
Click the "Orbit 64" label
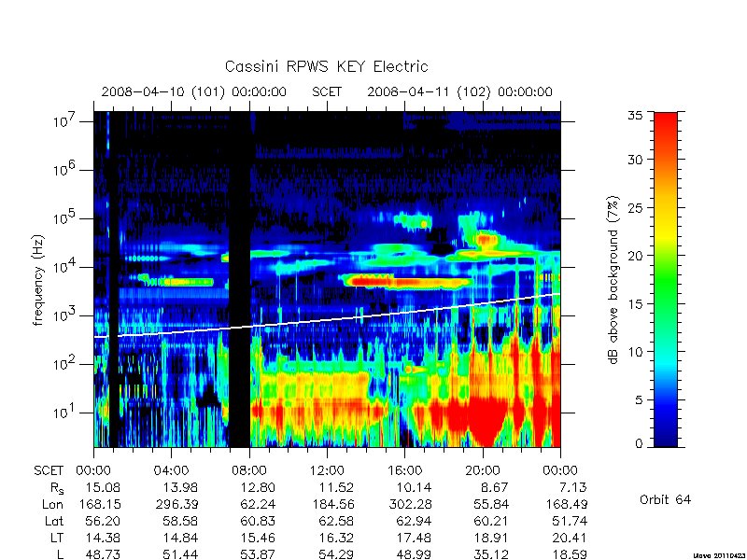665,499
